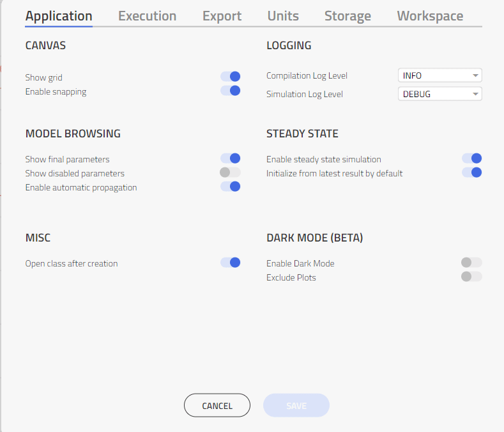The width and height of the screenshot is (504, 432).
Task: Turn on Enable Dark Mode
Action: point(471,263)
